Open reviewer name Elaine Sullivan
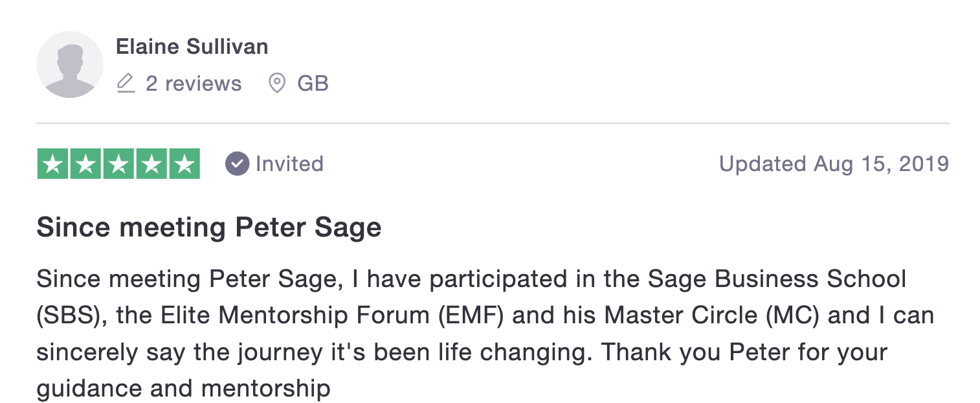 click(x=192, y=47)
